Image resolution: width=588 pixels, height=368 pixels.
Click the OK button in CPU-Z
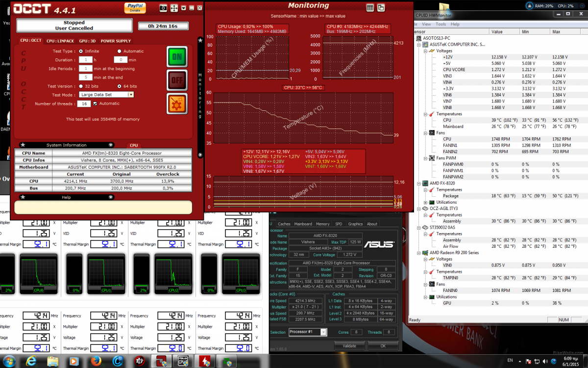pyautogui.click(x=383, y=346)
